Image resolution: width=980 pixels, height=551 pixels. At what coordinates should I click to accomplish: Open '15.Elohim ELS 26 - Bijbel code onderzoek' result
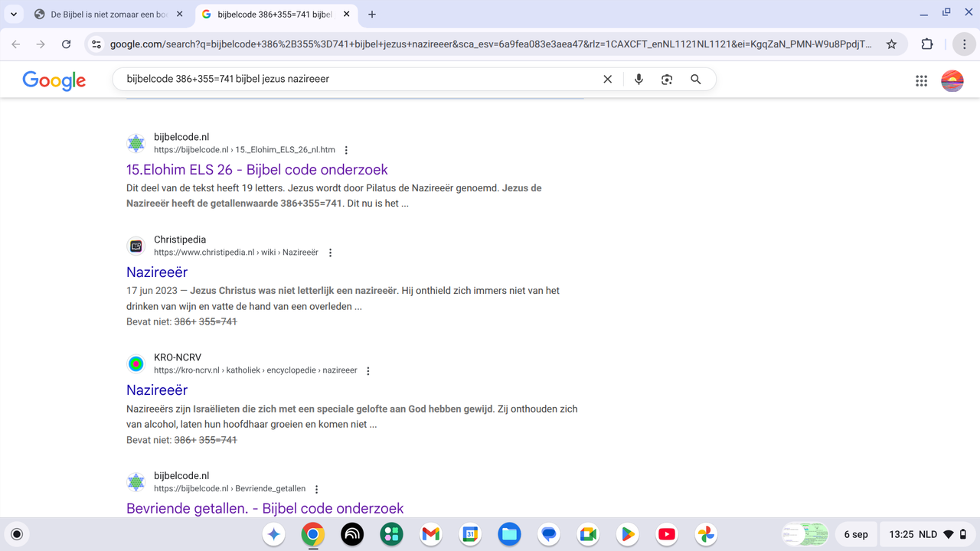click(257, 170)
